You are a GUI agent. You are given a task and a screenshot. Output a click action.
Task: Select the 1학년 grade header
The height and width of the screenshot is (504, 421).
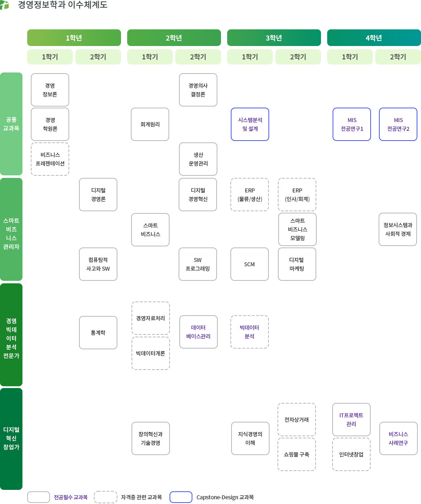tap(74, 38)
